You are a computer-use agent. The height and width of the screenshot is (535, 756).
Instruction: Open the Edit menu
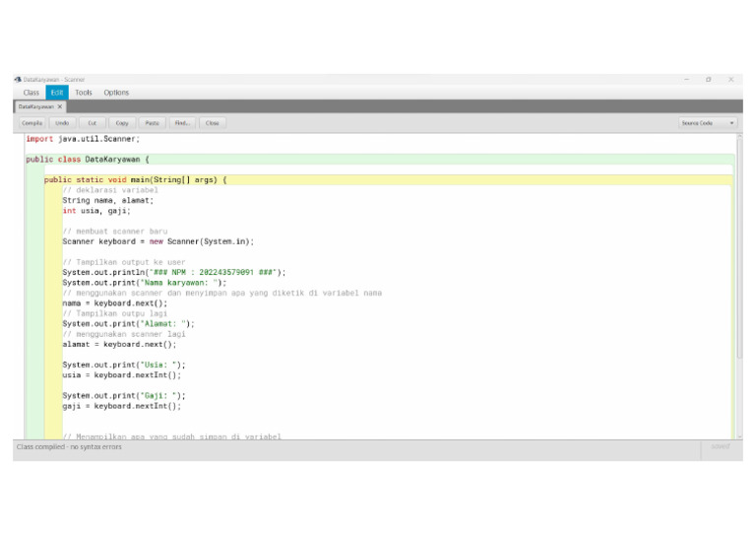pyautogui.click(x=57, y=93)
